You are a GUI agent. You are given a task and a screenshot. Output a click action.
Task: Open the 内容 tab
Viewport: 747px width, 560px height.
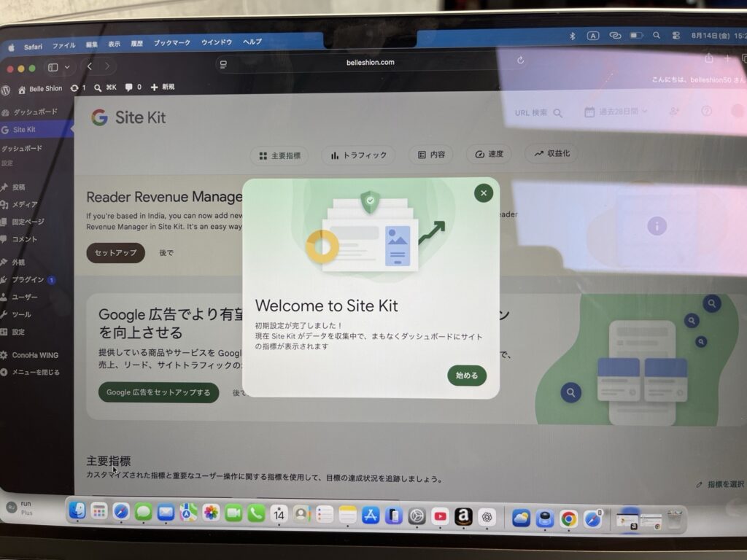coord(432,155)
